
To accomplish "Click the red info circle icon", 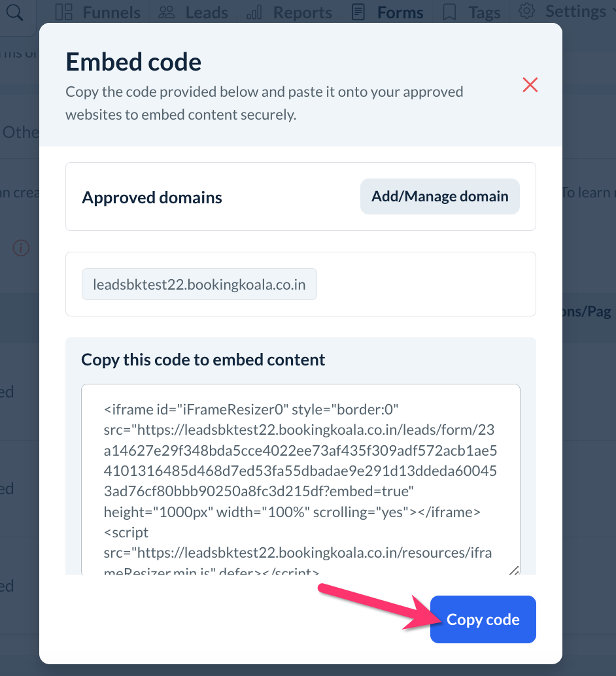I will pos(22,248).
